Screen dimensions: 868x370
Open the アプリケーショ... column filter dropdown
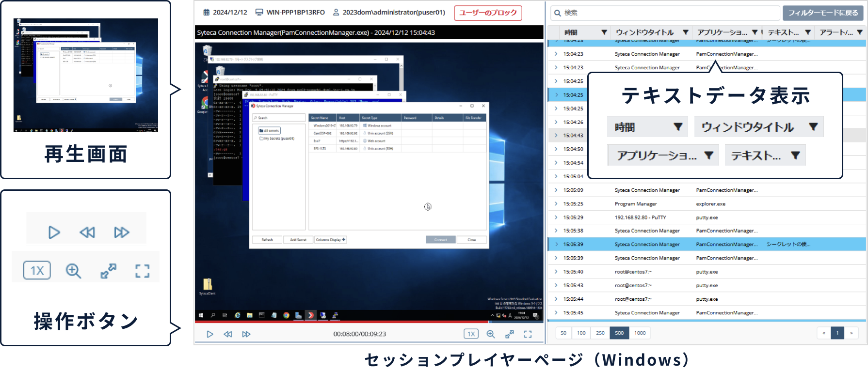pos(755,32)
